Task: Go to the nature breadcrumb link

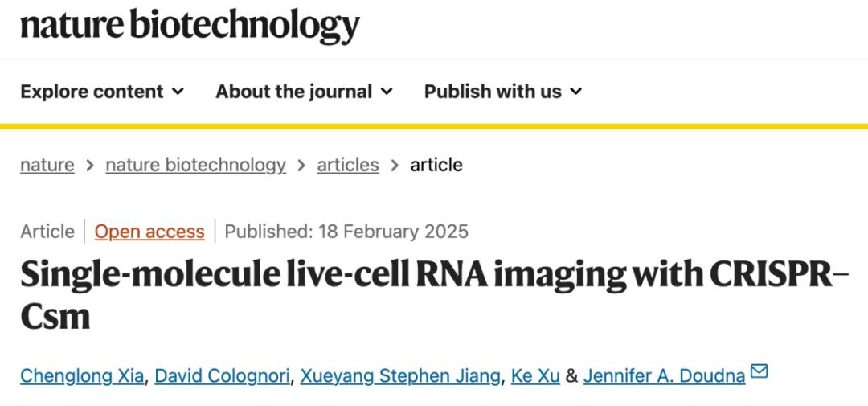Action: pos(47,165)
